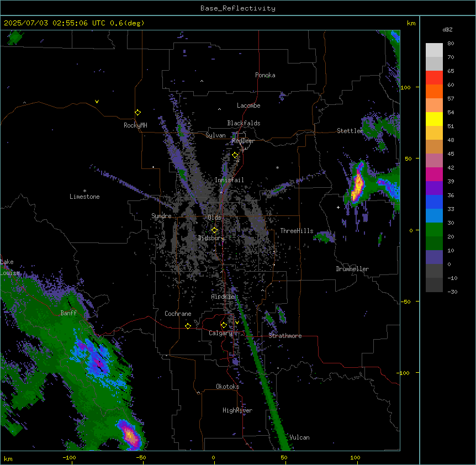Click the Sundre label
The image size is (476, 465).
[x=161, y=216]
